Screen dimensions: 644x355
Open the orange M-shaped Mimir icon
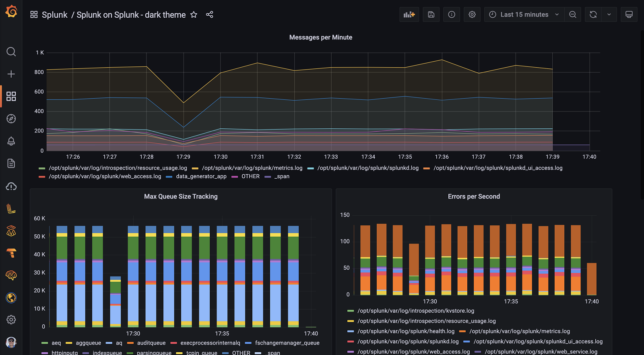(11, 231)
